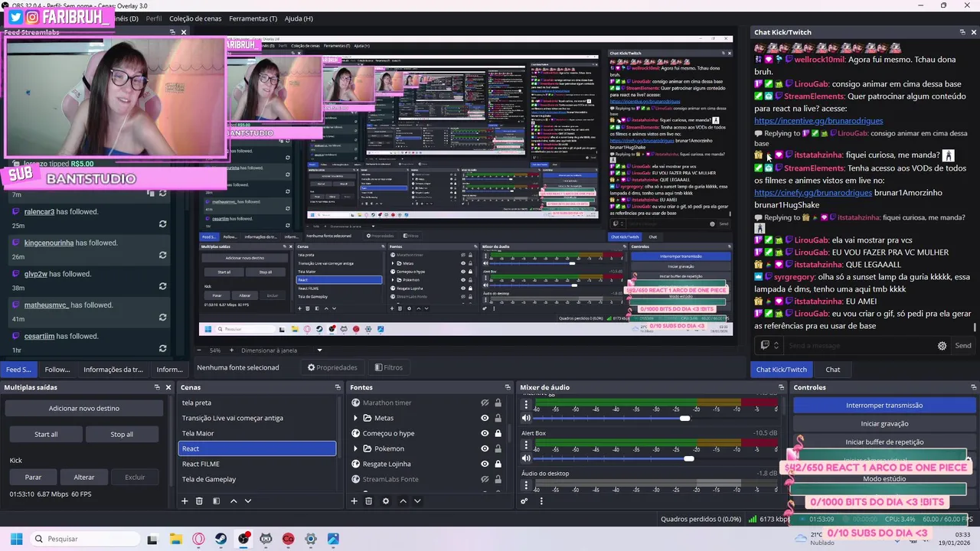Replay matheusmvc_ follow alert
This screenshot has width=980, height=551.
click(x=162, y=318)
